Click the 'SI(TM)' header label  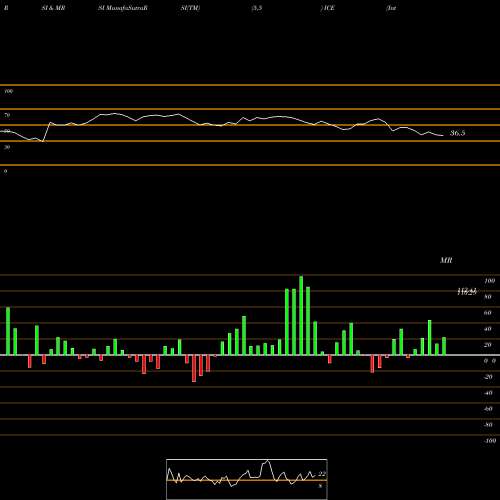pyautogui.click(x=190, y=8)
